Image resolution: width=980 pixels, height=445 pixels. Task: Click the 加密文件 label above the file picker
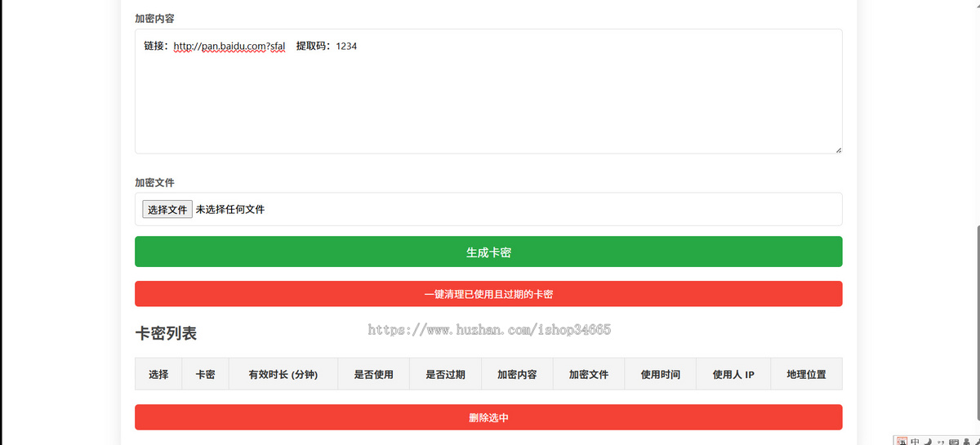[x=154, y=183]
